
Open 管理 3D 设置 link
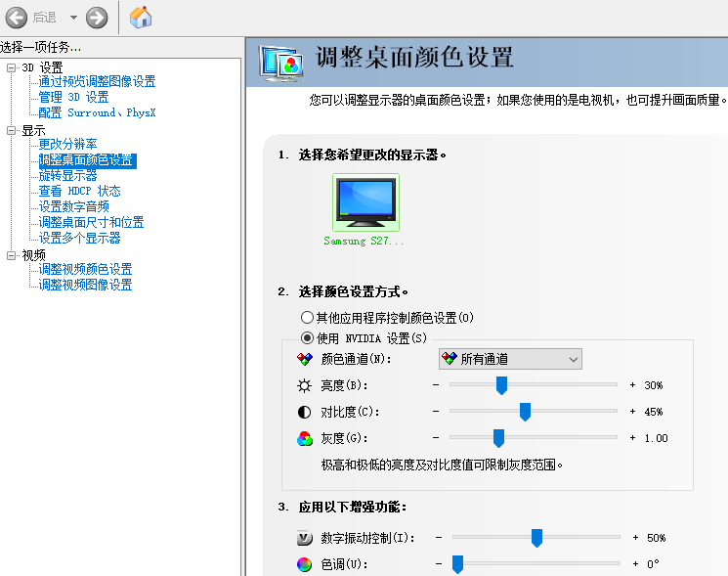73,97
